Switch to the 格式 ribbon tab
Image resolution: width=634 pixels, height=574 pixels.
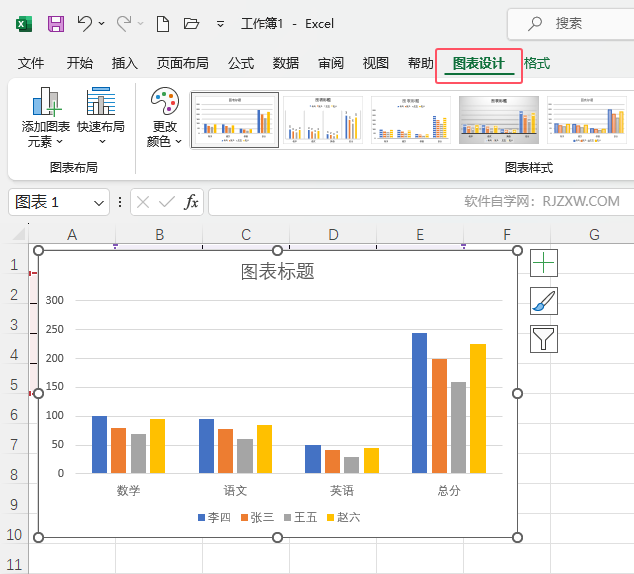coord(537,63)
